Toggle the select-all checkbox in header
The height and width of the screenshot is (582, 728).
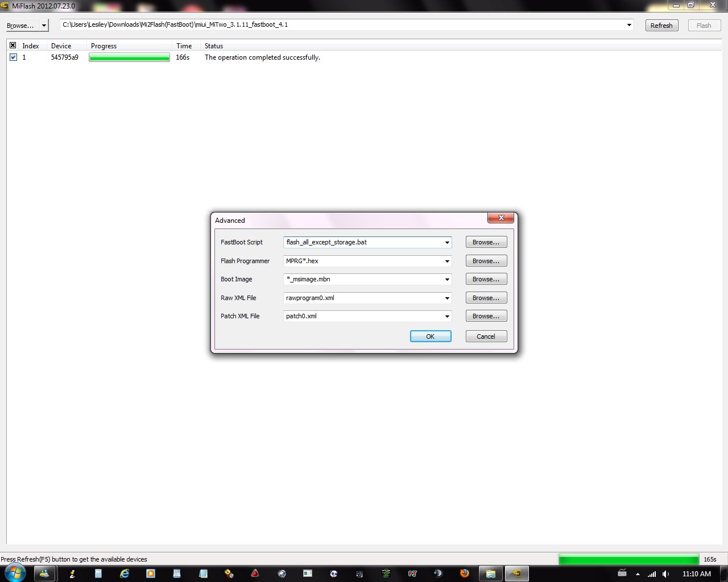pyautogui.click(x=13, y=45)
